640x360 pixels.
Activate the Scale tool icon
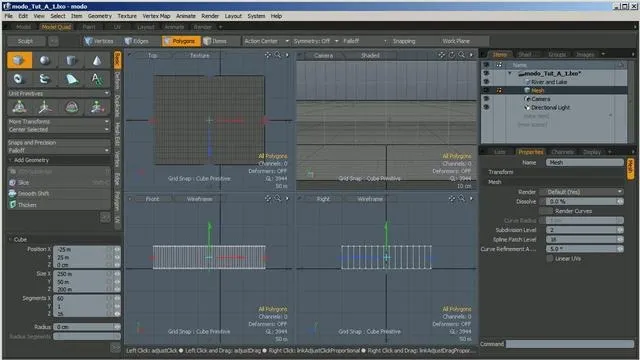[97, 107]
